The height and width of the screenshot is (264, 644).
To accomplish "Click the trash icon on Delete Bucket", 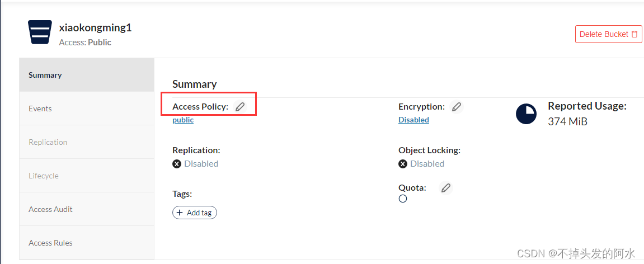I will pos(634,34).
